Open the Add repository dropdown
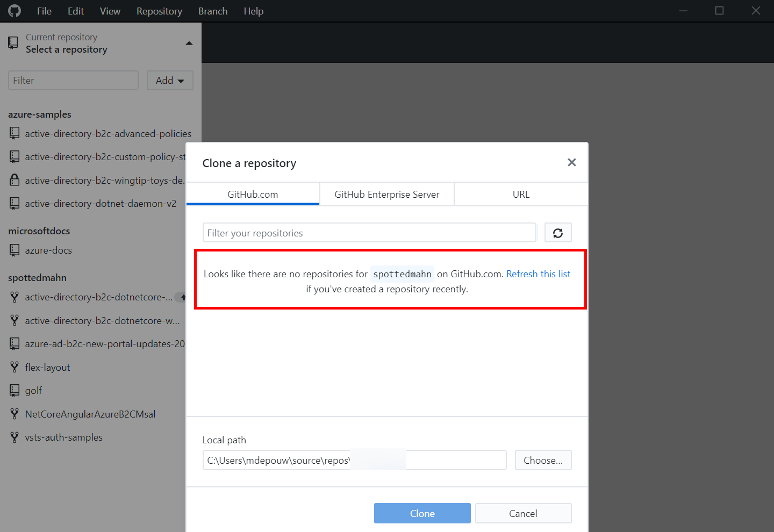Image resolution: width=774 pixels, height=532 pixels. (x=170, y=80)
